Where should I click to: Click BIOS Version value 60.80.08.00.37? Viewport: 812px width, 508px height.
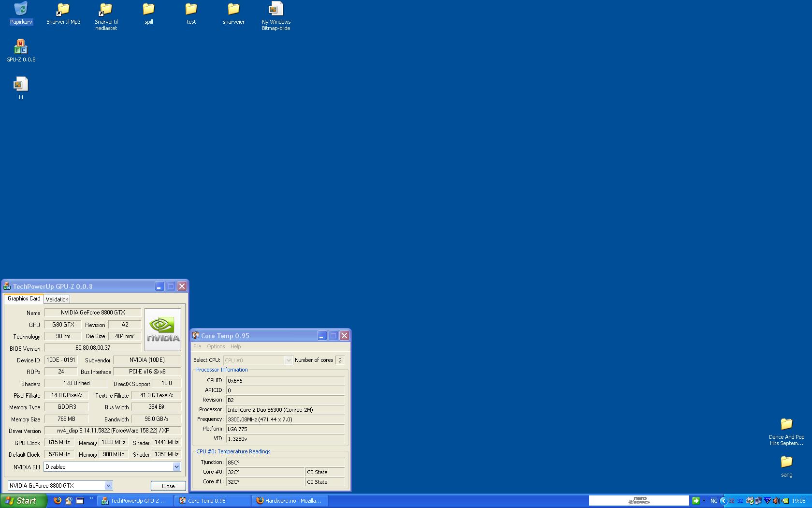[93, 348]
